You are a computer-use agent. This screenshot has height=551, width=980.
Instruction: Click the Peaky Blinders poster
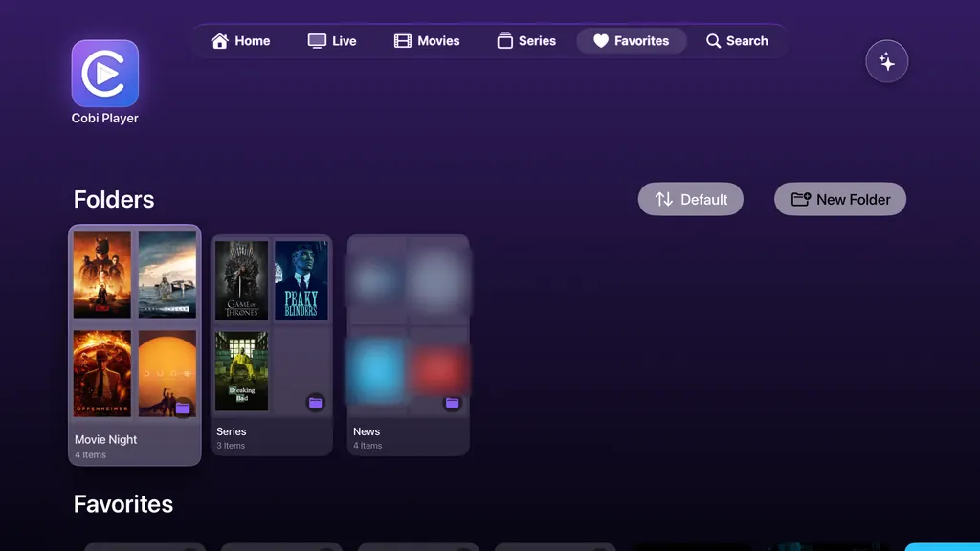pyautogui.click(x=301, y=280)
